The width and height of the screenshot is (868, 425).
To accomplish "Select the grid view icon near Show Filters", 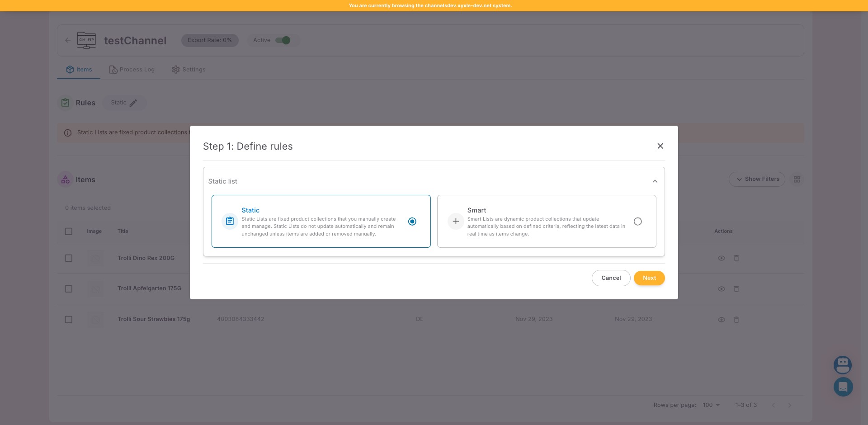I will click(797, 179).
